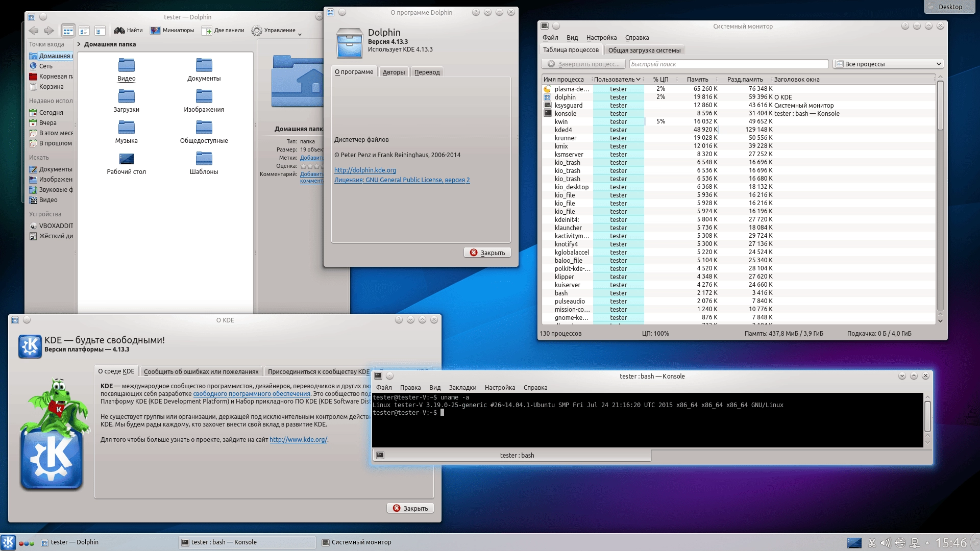Open Файл menu in System Monitor

(x=550, y=38)
